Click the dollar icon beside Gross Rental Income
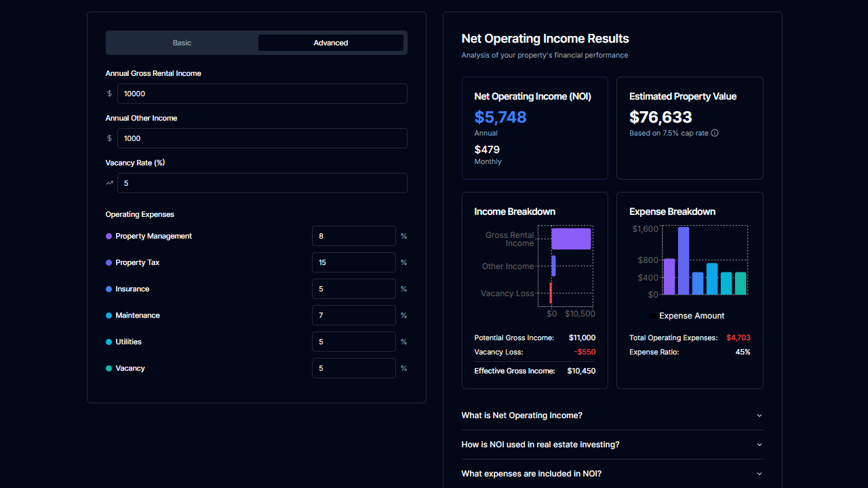868x488 pixels. [109, 94]
